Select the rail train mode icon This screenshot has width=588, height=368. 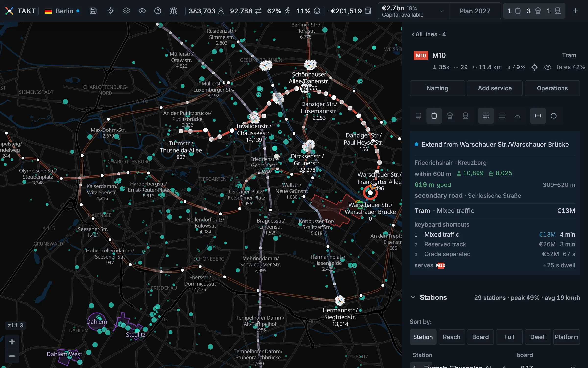[x=465, y=116]
